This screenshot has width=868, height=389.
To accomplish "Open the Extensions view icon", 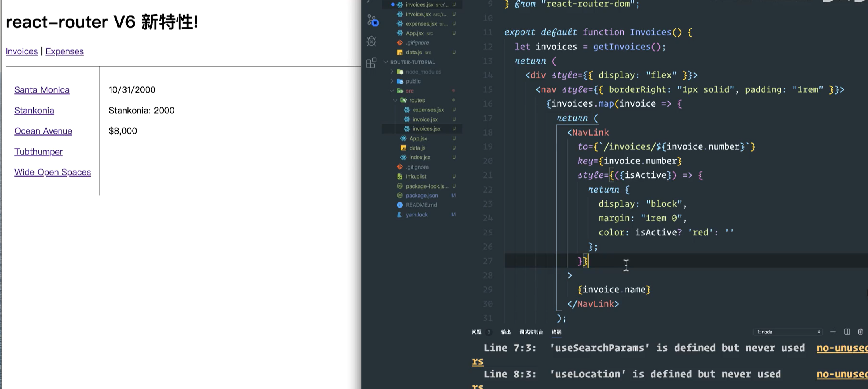I will pos(371,63).
